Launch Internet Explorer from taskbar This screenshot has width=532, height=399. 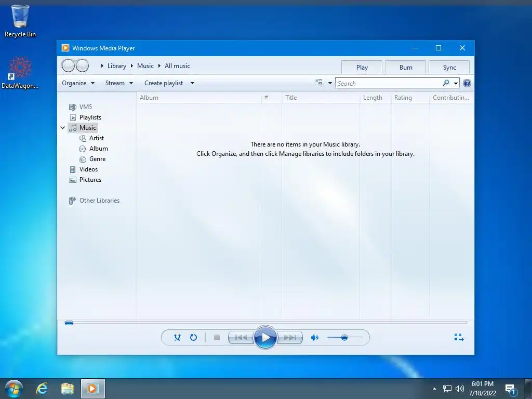(x=42, y=389)
